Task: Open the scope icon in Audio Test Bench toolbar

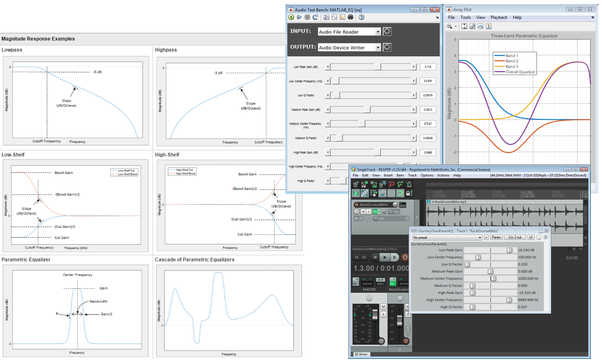Action: point(334,17)
